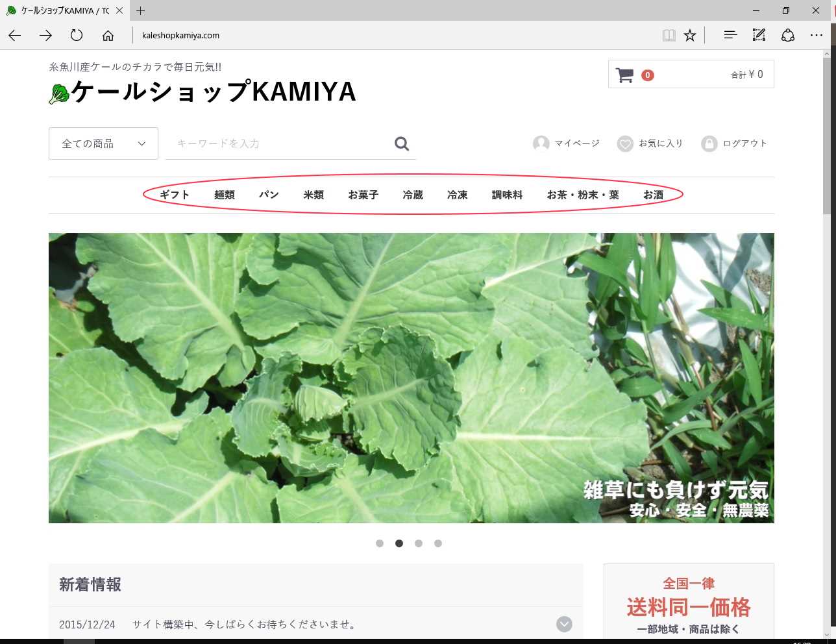Open Edge reading view
Screen dimensions: 836x644
[669, 36]
